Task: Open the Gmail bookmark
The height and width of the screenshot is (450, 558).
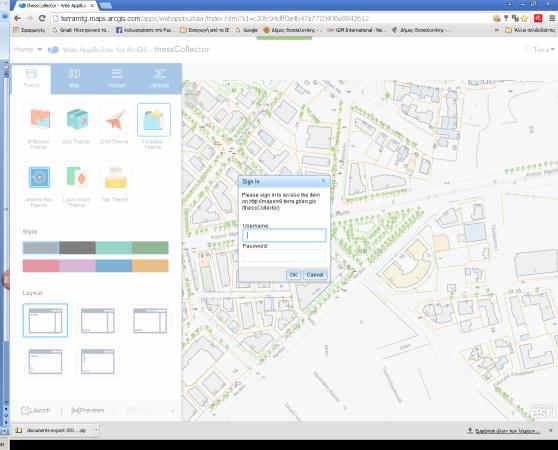Action: 80,30
